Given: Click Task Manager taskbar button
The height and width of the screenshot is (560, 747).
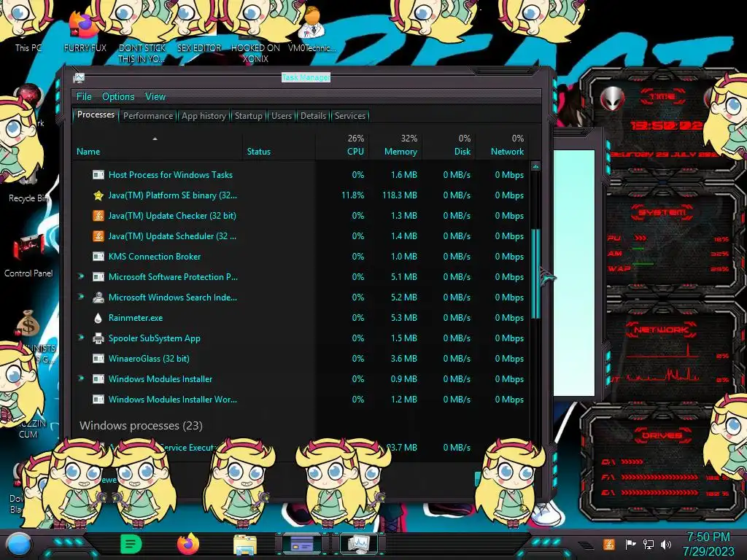Looking at the screenshot, I should (358, 544).
